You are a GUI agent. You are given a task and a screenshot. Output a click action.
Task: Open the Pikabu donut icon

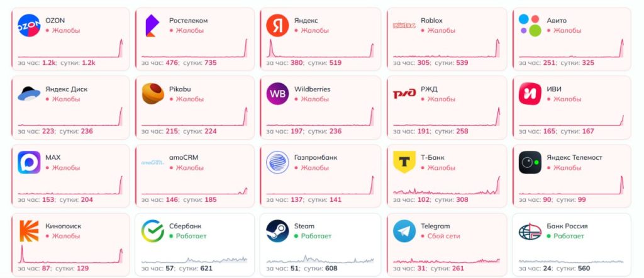(153, 94)
